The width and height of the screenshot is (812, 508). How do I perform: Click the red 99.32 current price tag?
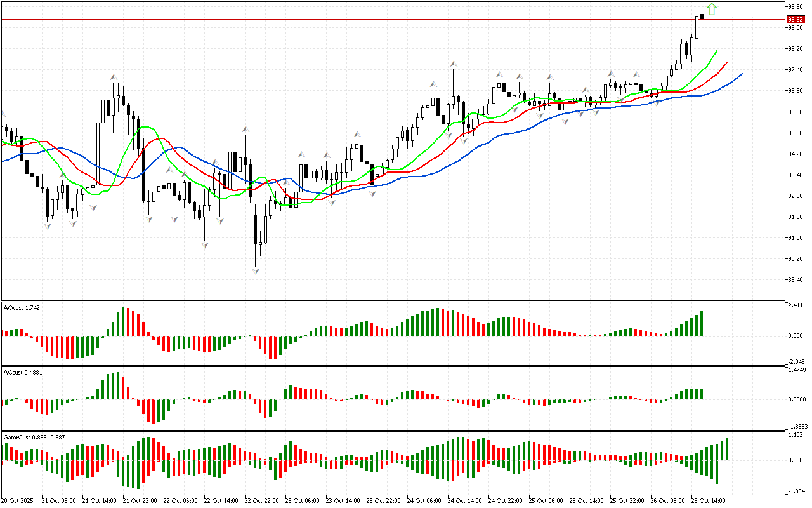(x=796, y=20)
